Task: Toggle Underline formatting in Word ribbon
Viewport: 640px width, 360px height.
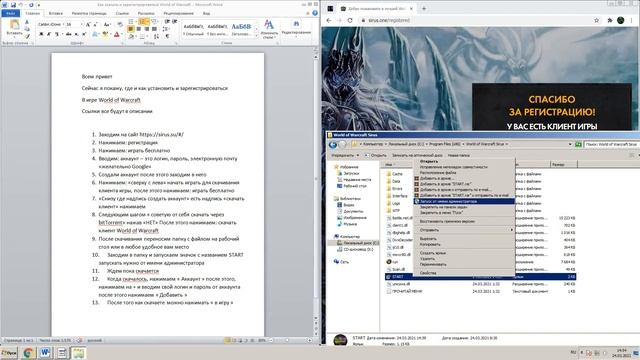Action: [x=57, y=35]
